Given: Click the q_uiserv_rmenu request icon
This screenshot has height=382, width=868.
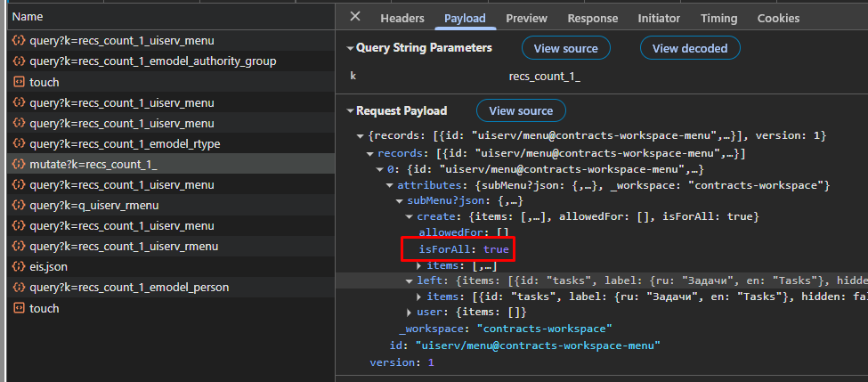Looking at the screenshot, I should pos(19,205).
